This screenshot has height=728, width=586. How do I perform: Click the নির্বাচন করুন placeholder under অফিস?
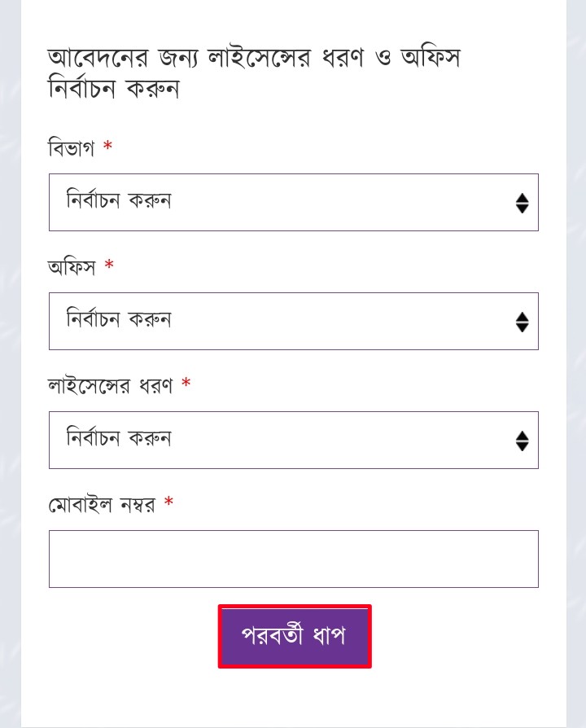pyautogui.click(x=119, y=319)
